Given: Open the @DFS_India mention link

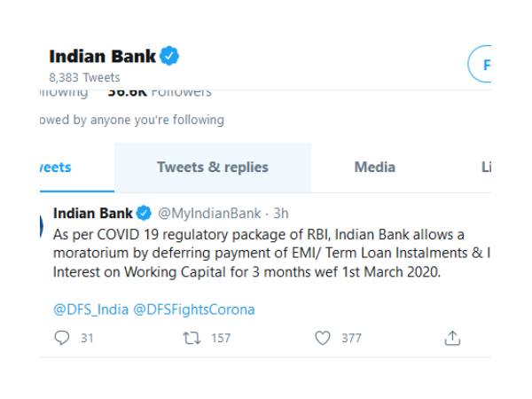Looking at the screenshot, I should coord(90,309).
